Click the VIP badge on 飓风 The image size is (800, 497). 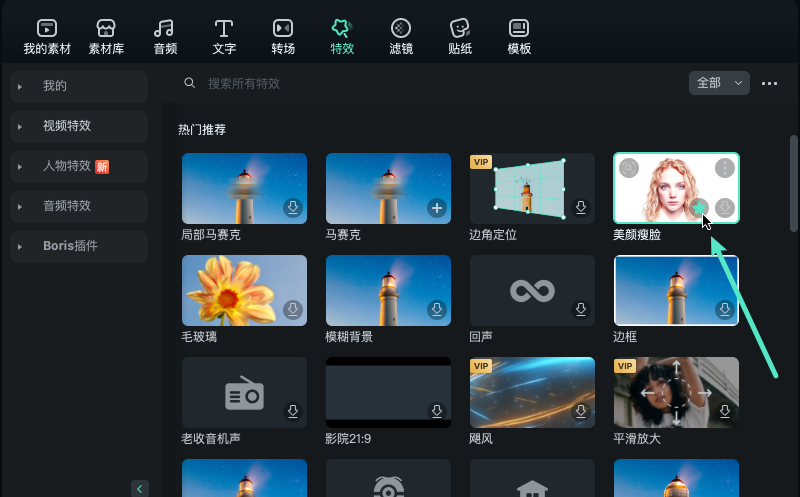tap(481, 366)
